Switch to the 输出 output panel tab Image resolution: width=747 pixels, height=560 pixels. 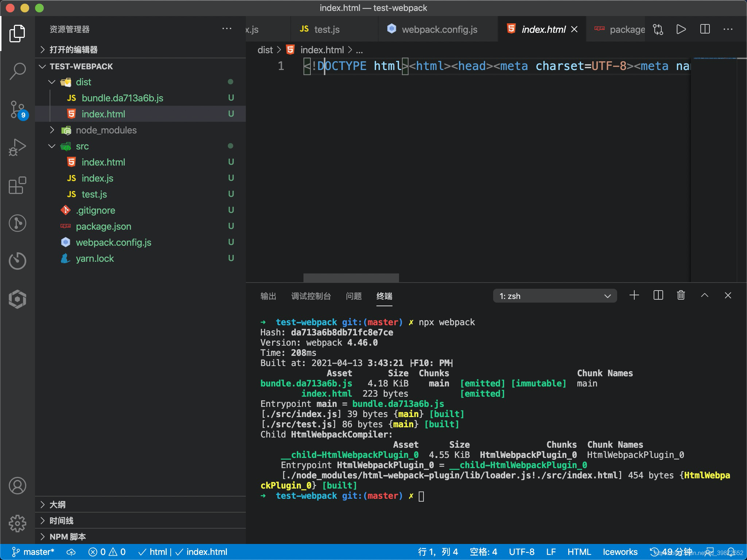pyautogui.click(x=268, y=296)
